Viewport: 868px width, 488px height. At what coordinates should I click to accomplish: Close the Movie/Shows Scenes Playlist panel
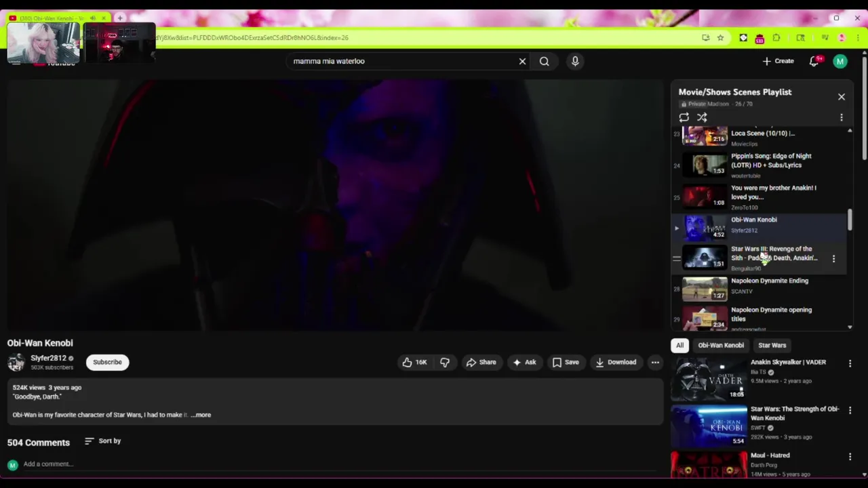pyautogui.click(x=842, y=97)
